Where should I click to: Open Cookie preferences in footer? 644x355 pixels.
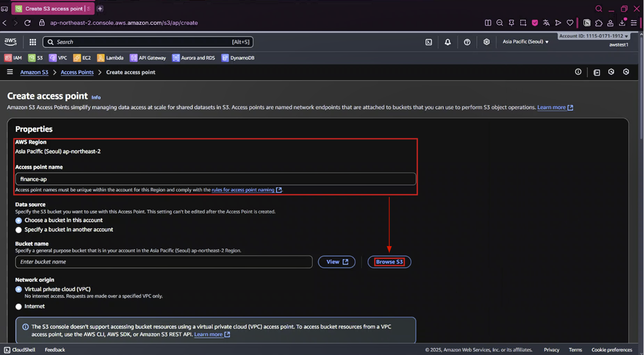click(612, 350)
